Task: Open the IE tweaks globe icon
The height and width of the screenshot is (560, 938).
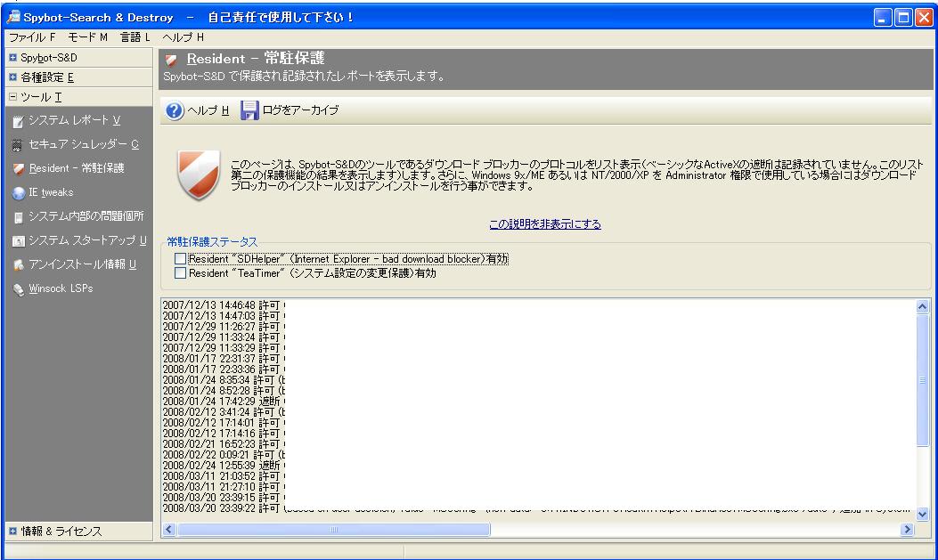Action: pos(19,193)
